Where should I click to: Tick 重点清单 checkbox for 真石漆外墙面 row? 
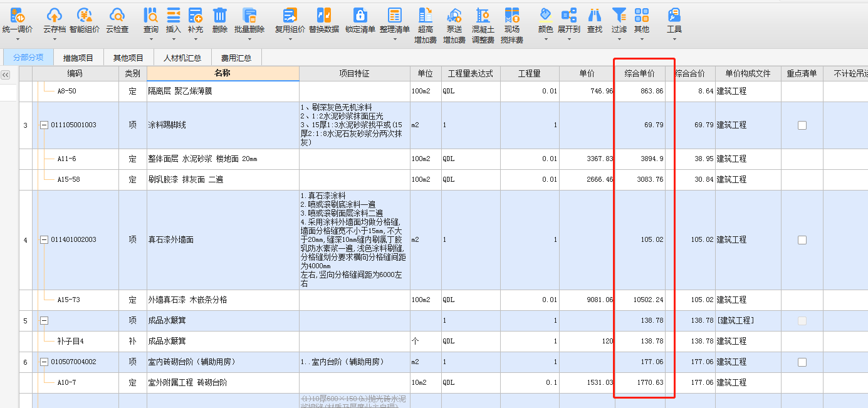(802, 240)
